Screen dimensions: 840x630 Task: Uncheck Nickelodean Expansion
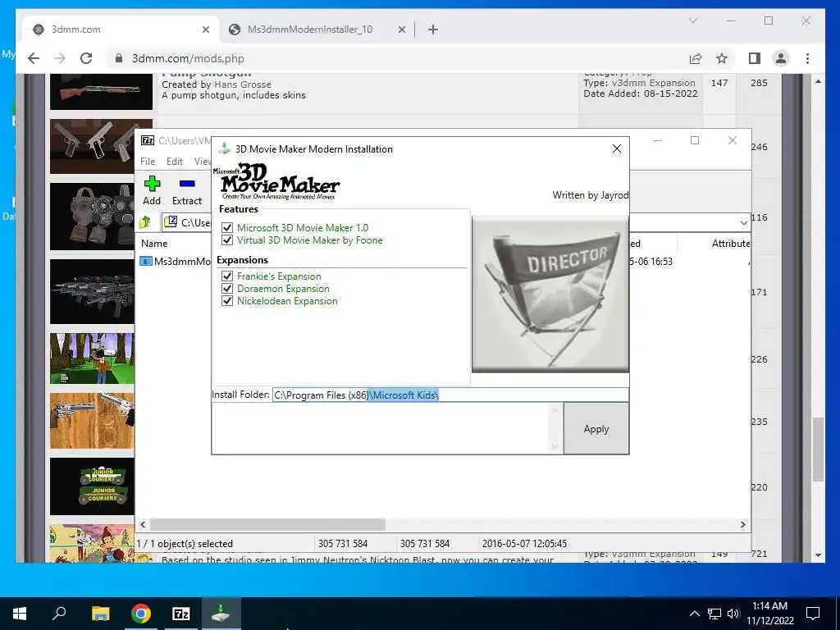(x=227, y=301)
